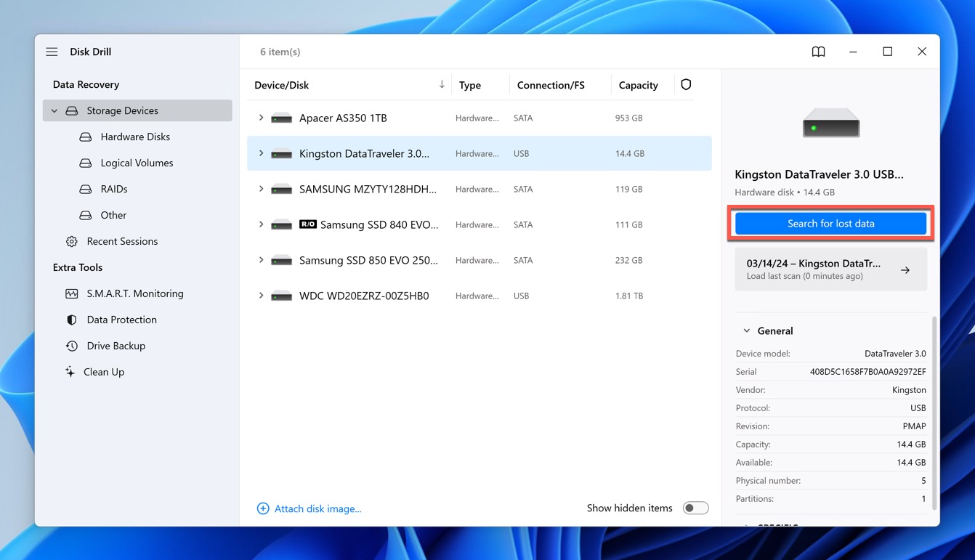Expand the Samsung SSD 850 EVO 250 row

click(261, 260)
